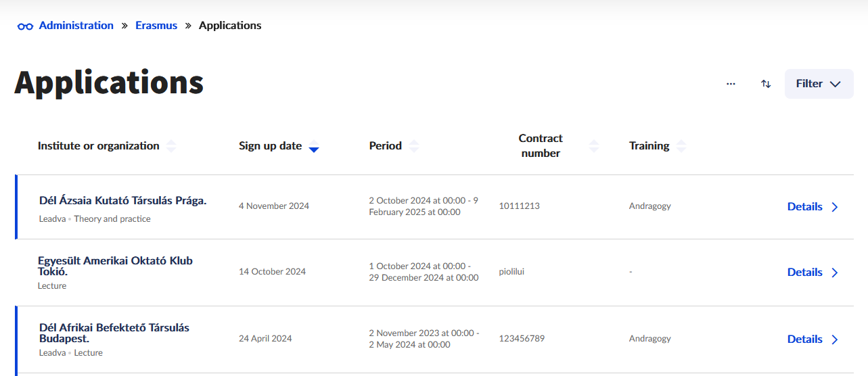View Details for contract 123456789
The height and width of the screenshot is (376, 868).
coord(804,339)
